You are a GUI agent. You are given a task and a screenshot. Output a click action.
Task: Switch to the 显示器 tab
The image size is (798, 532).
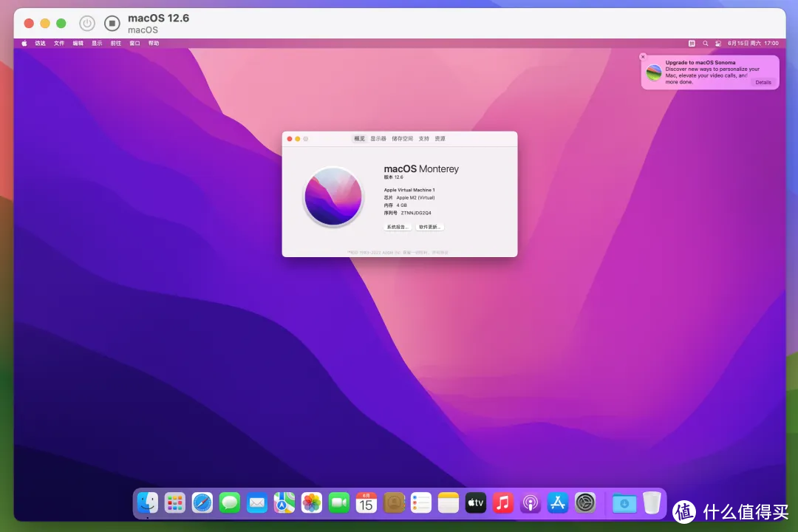point(378,138)
